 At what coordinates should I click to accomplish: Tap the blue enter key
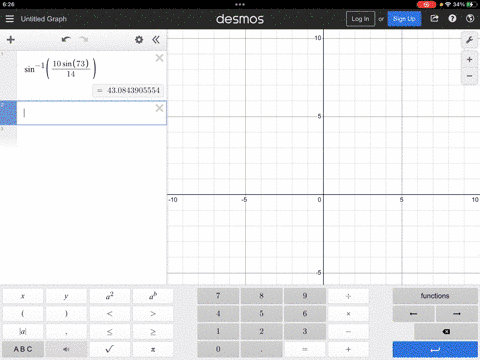(435, 349)
